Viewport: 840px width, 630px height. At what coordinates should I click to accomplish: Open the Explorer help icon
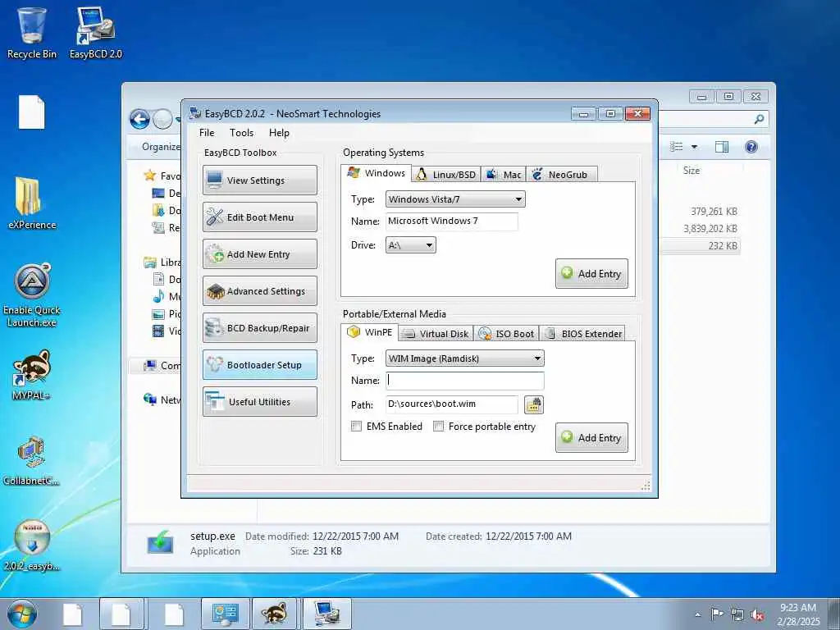tap(751, 147)
